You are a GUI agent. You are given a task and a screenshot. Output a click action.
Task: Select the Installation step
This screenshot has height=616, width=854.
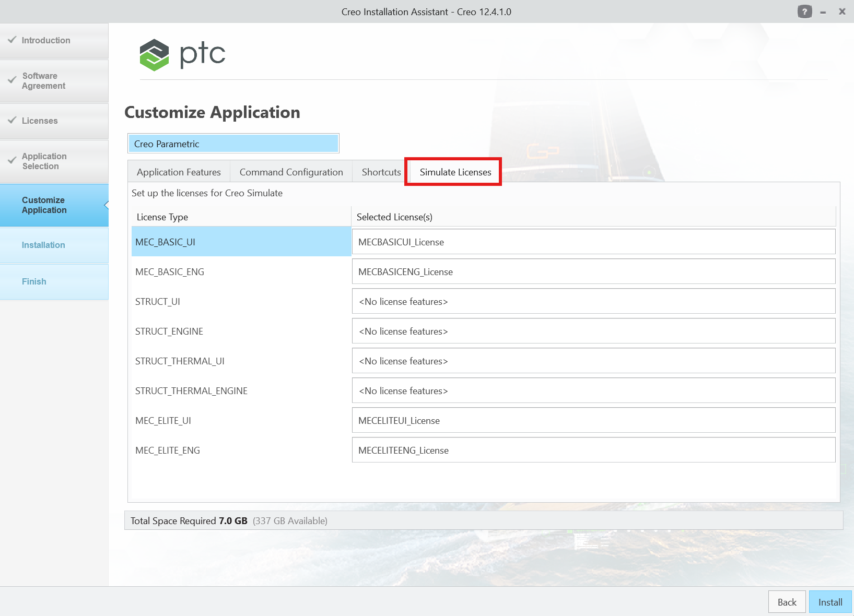pyautogui.click(x=54, y=245)
